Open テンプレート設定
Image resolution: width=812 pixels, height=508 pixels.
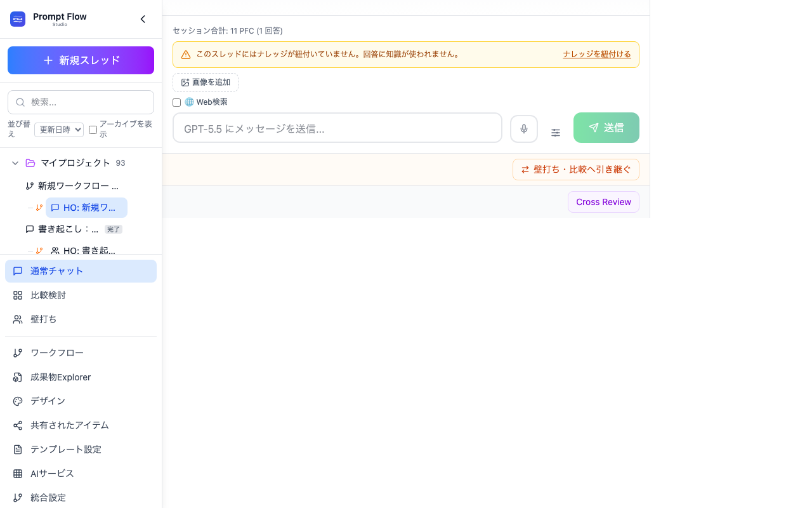(x=81, y=450)
